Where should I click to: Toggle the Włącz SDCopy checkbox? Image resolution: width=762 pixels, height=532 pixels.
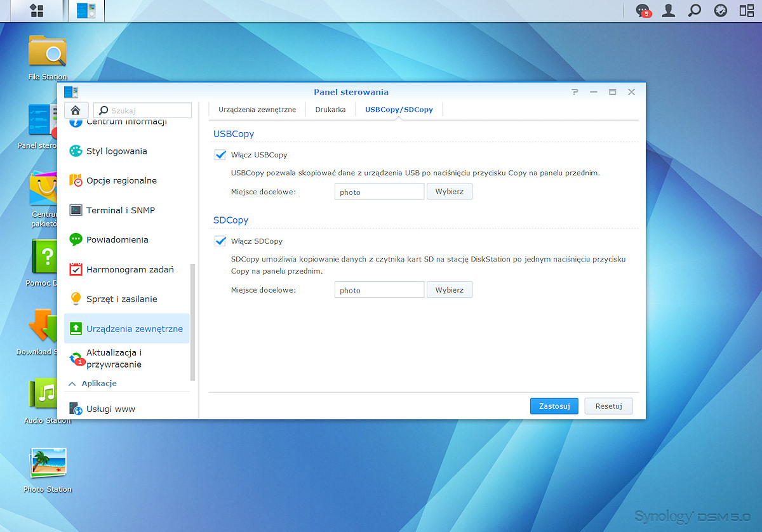[x=220, y=241]
